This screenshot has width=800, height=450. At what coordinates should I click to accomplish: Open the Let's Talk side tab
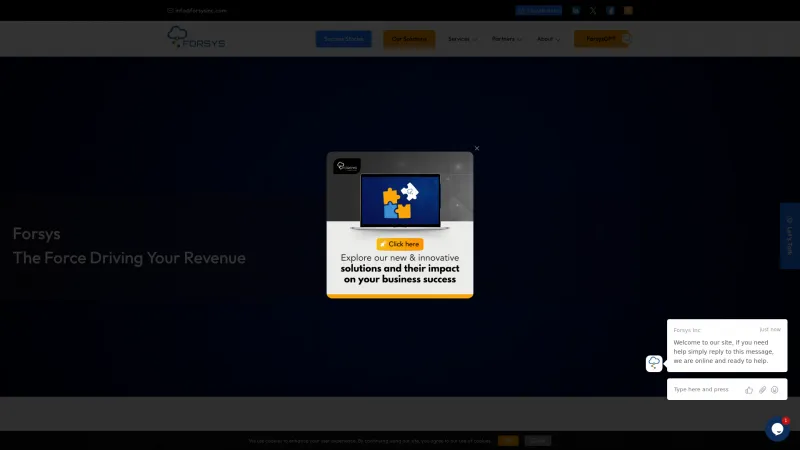[790, 236]
